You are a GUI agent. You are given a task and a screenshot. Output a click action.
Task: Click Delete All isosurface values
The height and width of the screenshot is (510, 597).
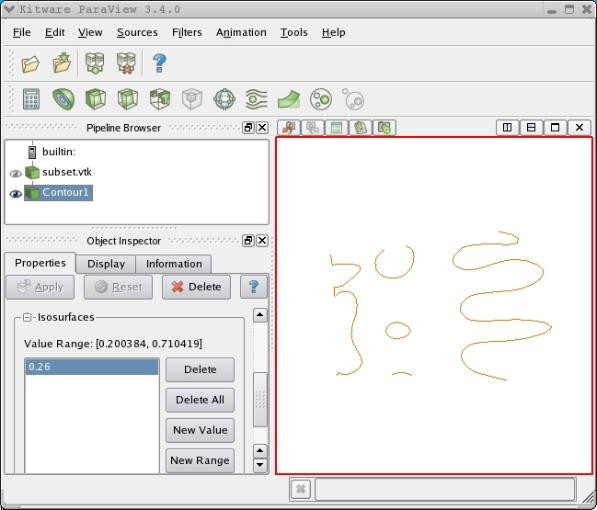pyautogui.click(x=200, y=400)
